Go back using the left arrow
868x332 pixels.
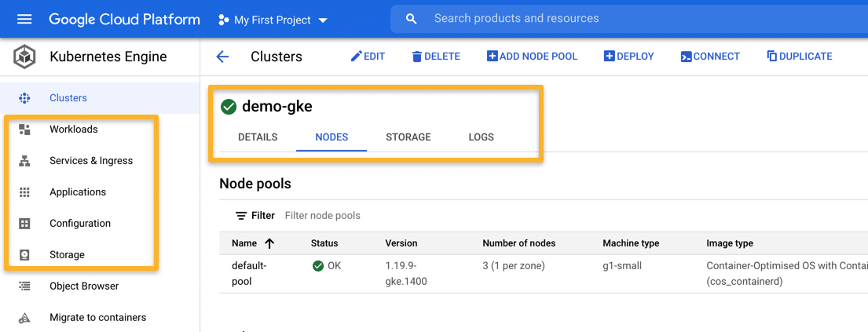pos(222,57)
